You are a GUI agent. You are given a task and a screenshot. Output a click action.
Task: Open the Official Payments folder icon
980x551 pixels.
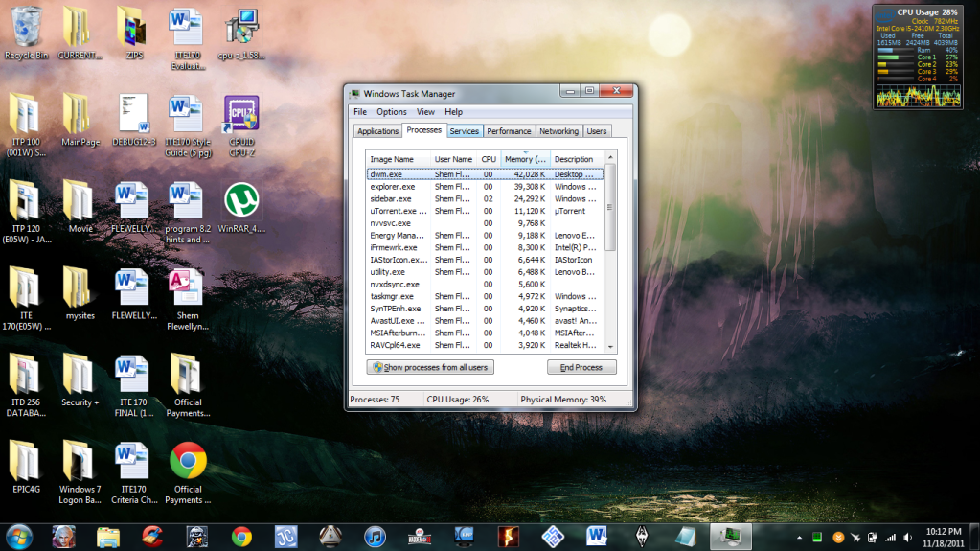tap(188, 385)
